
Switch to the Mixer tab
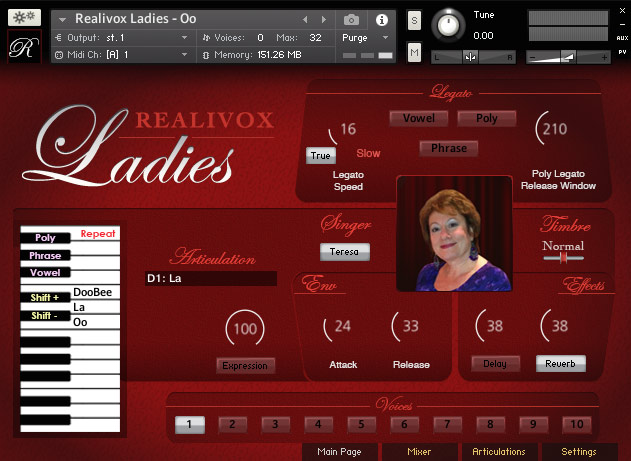tap(419, 452)
